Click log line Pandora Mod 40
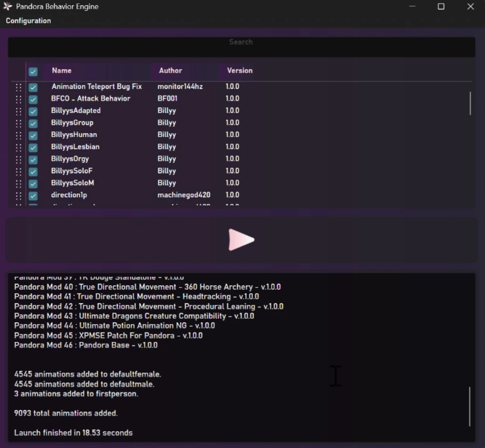Viewport: 485px width, 448px height. tap(147, 287)
